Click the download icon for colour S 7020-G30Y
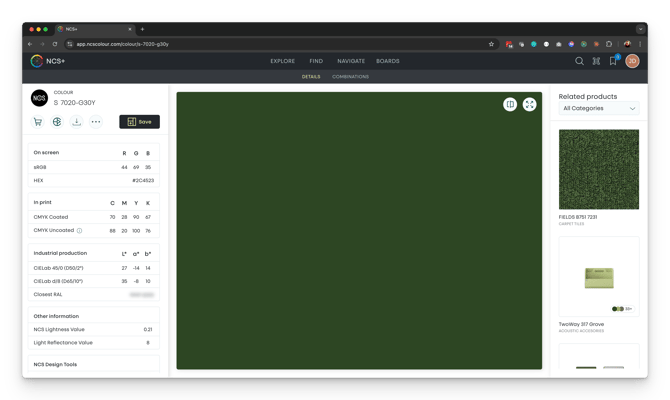 (x=76, y=122)
